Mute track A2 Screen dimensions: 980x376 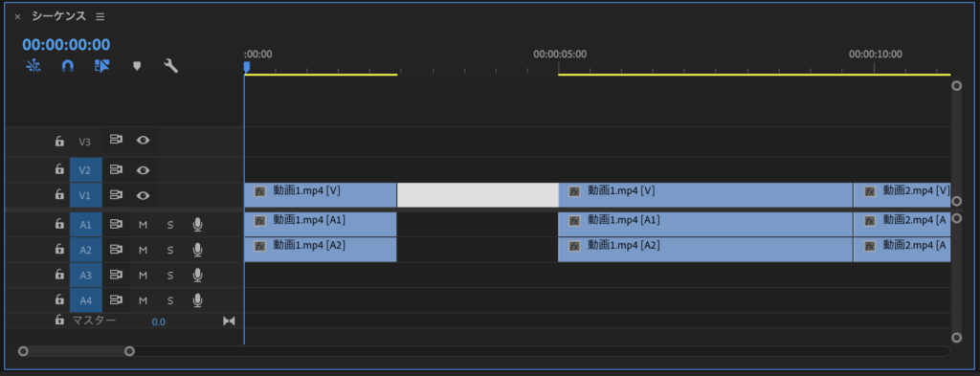144,250
